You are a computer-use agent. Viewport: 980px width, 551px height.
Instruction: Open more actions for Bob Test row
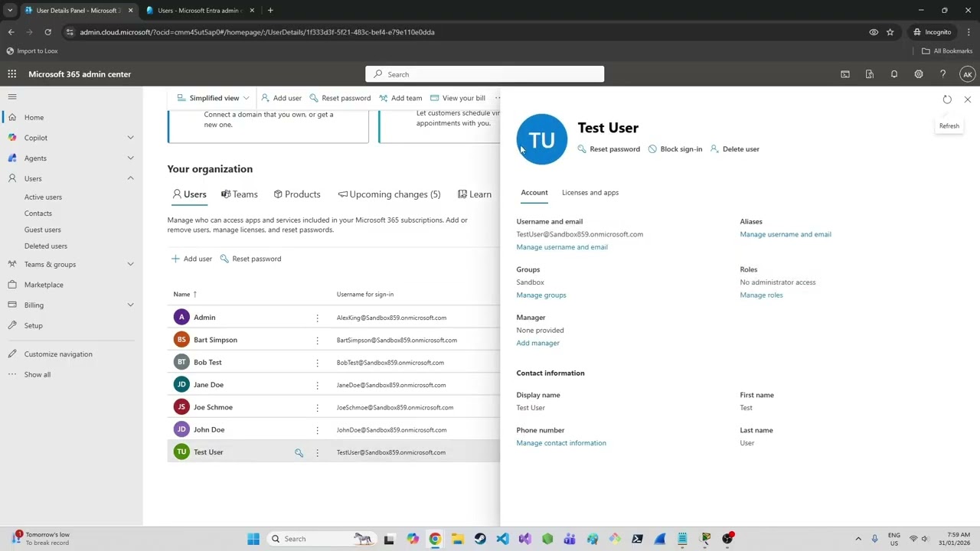tap(317, 363)
